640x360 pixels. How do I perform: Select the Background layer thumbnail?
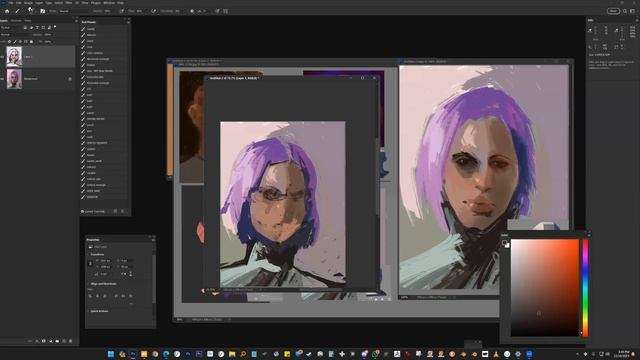click(14, 79)
